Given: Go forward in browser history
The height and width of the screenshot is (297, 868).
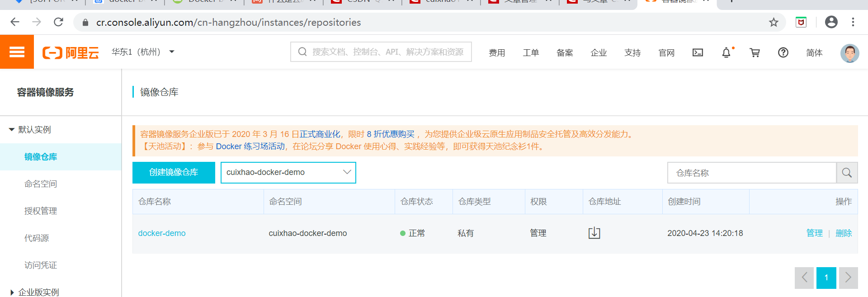Looking at the screenshot, I should click(x=37, y=22).
